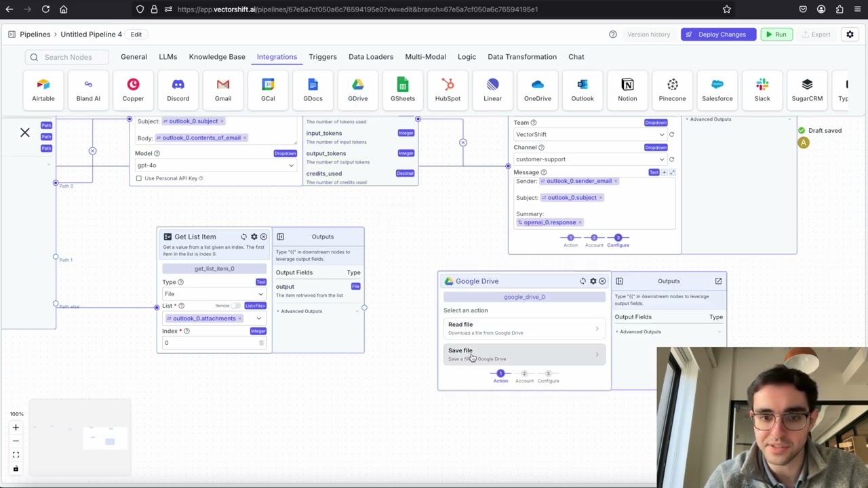Screen dimensions: 868x488
Task: Delete the Get List Item node
Action: pyautogui.click(x=264, y=237)
